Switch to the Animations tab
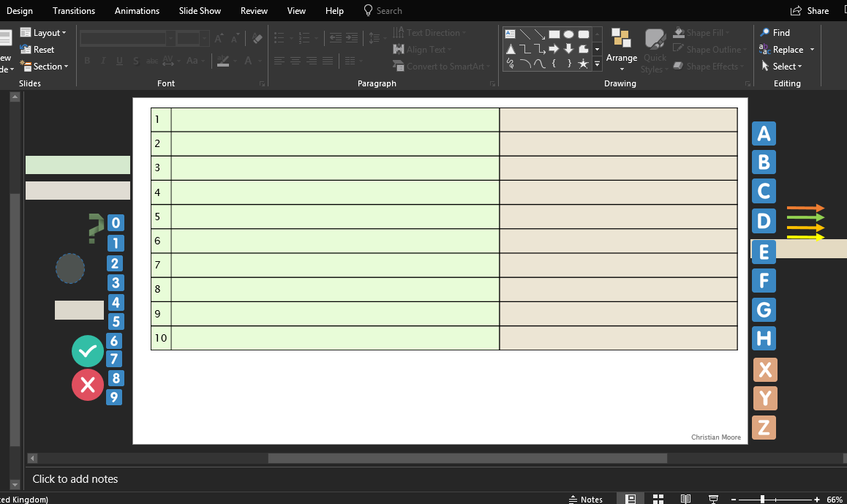Viewport: 847px width, 504px height. (x=138, y=11)
